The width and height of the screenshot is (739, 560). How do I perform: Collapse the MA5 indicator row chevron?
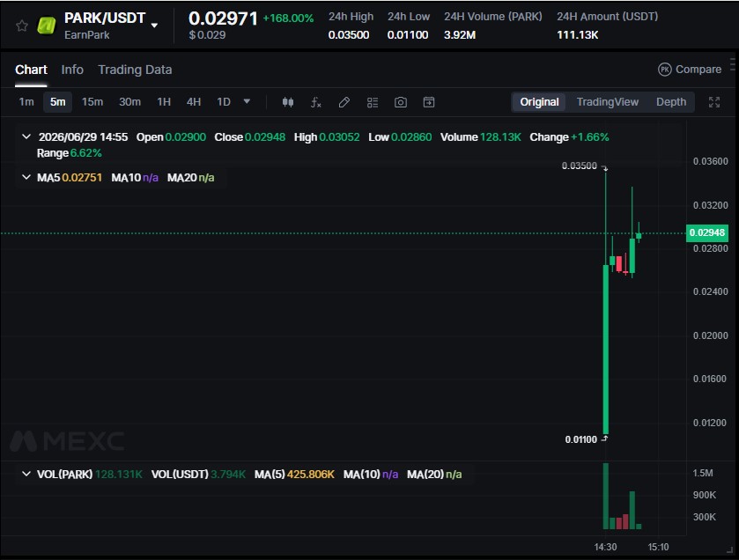[x=26, y=177]
